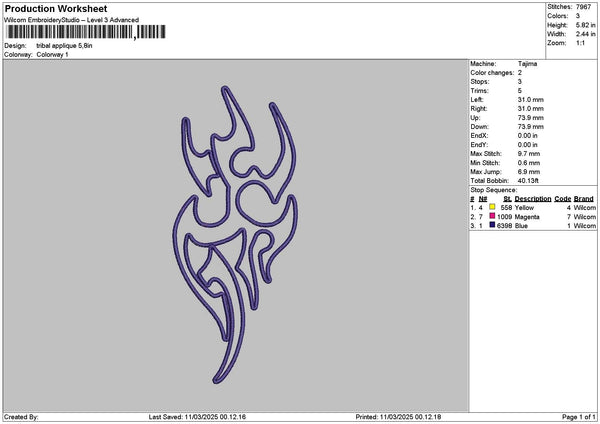Click the stitch count 6398 for Blue

click(504, 226)
